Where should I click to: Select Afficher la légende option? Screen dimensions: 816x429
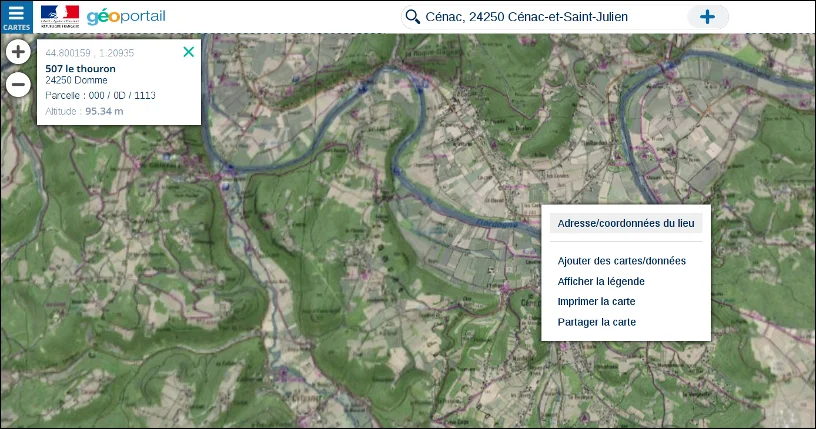tap(601, 281)
